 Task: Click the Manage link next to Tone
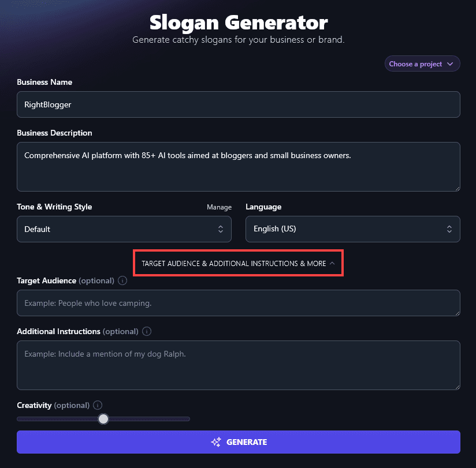pos(219,207)
